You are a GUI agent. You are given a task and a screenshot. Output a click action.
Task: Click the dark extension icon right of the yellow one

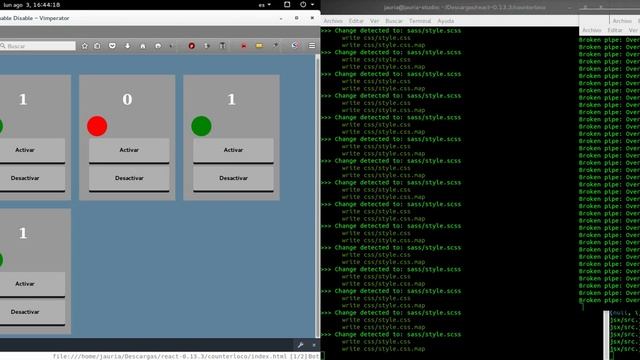tap(276, 46)
